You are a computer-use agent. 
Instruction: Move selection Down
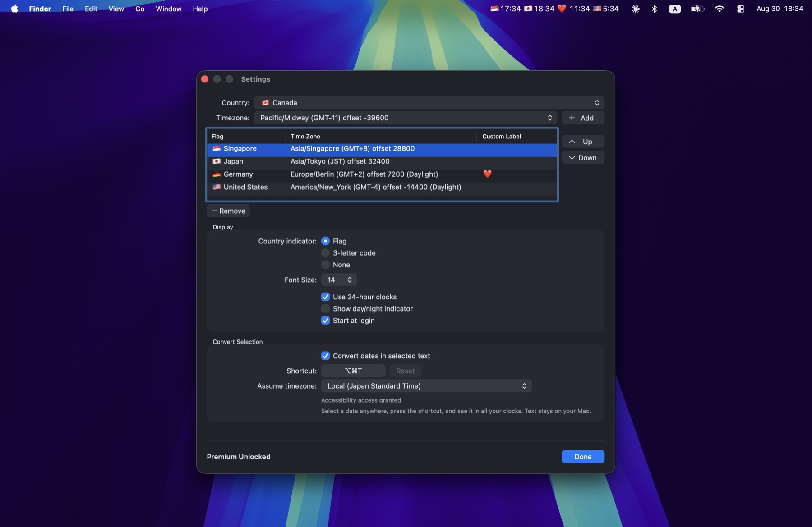click(x=583, y=158)
